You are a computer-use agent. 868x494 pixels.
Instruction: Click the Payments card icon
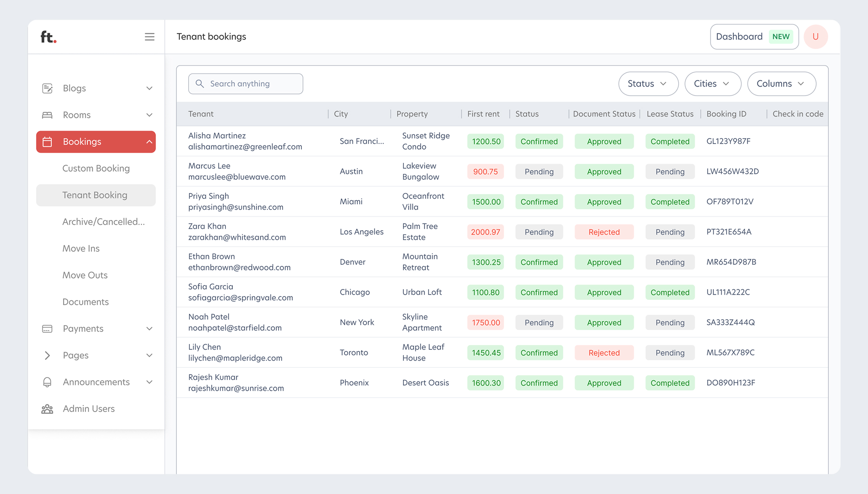coord(47,329)
